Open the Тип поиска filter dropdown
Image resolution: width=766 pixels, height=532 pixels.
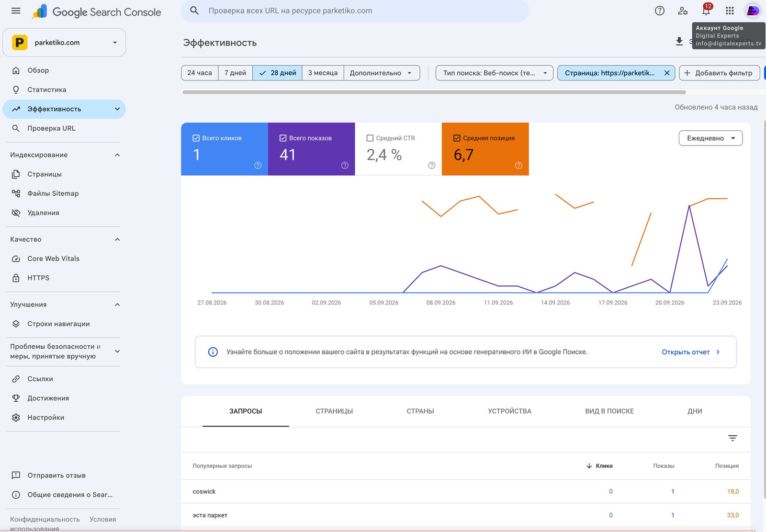(x=495, y=73)
